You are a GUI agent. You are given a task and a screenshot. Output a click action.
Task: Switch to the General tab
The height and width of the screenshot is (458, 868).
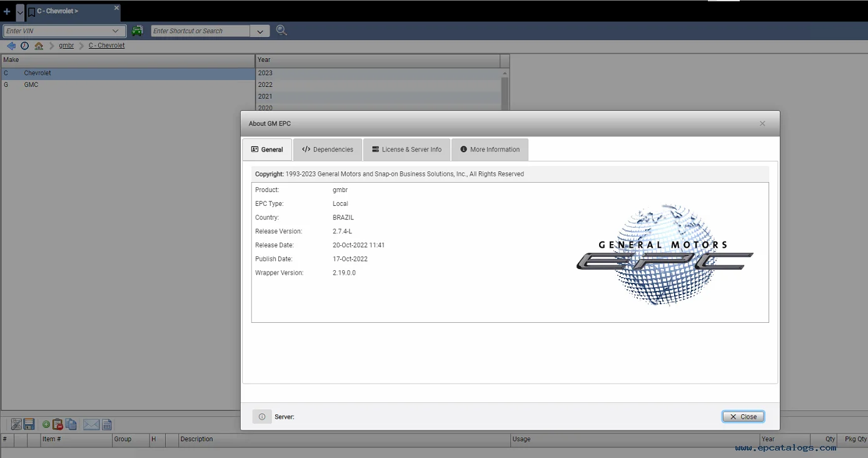click(x=267, y=150)
